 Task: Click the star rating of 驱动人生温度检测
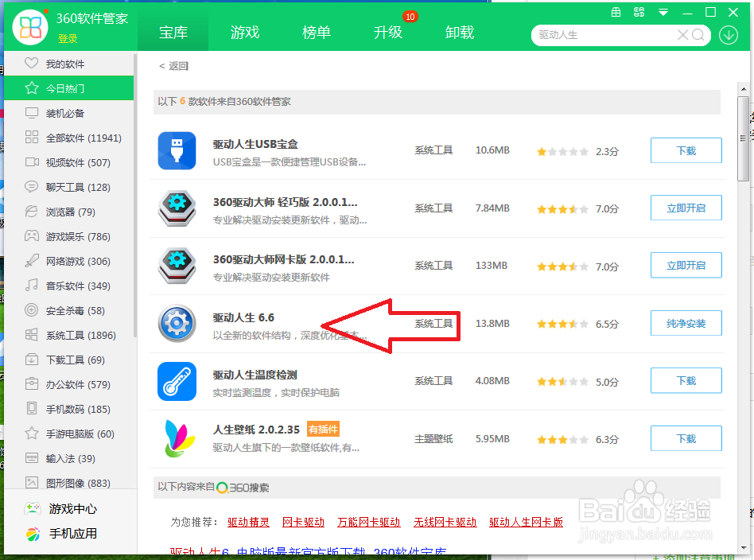pos(562,382)
